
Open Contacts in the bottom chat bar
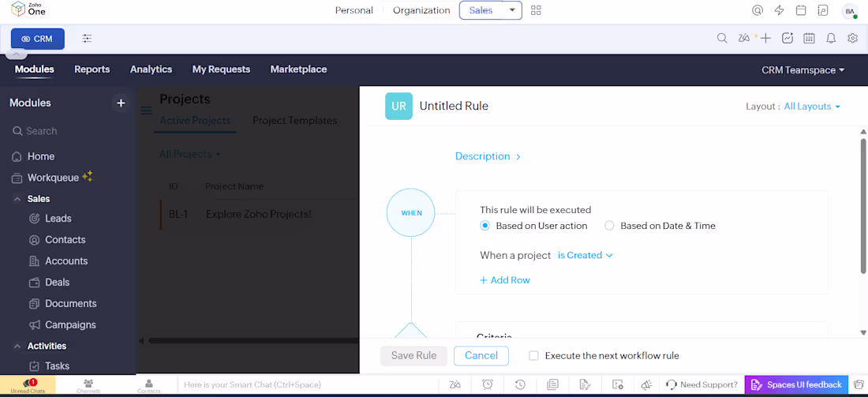[x=148, y=385]
